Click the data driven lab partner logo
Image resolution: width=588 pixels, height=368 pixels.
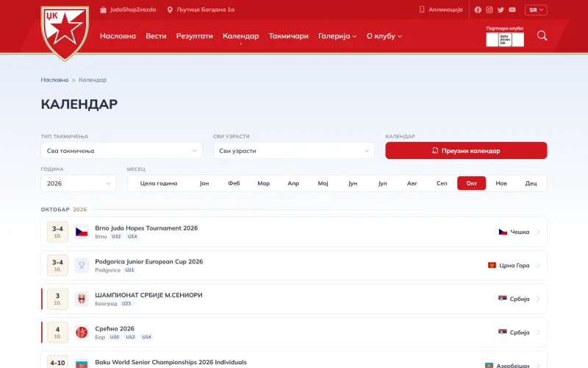(505, 40)
